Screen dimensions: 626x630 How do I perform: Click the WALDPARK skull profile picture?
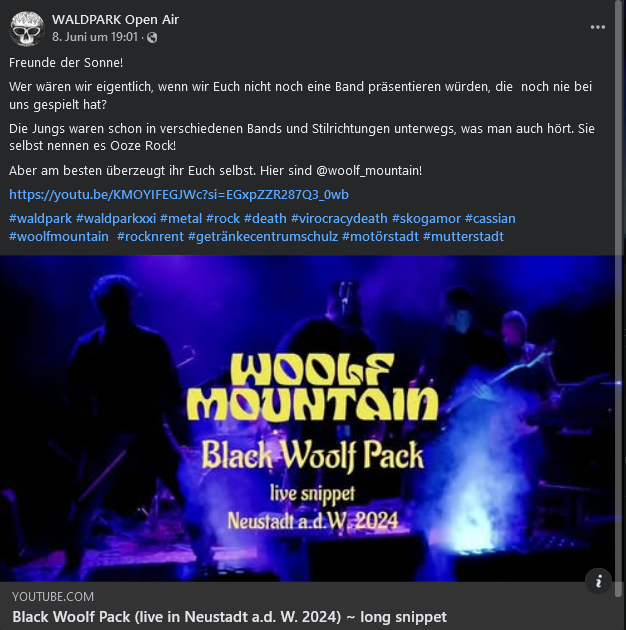(x=27, y=29)
